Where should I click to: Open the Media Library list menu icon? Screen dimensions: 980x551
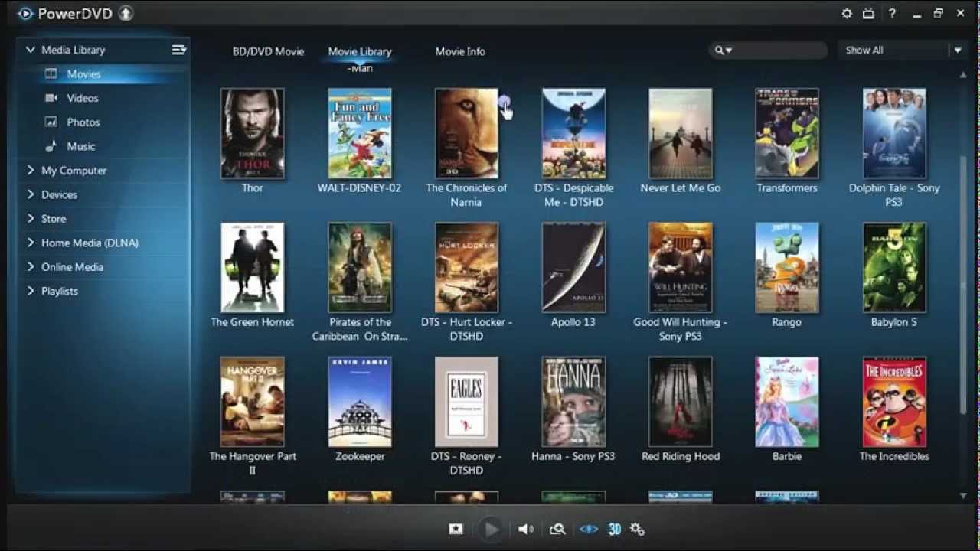click(178, 50)
